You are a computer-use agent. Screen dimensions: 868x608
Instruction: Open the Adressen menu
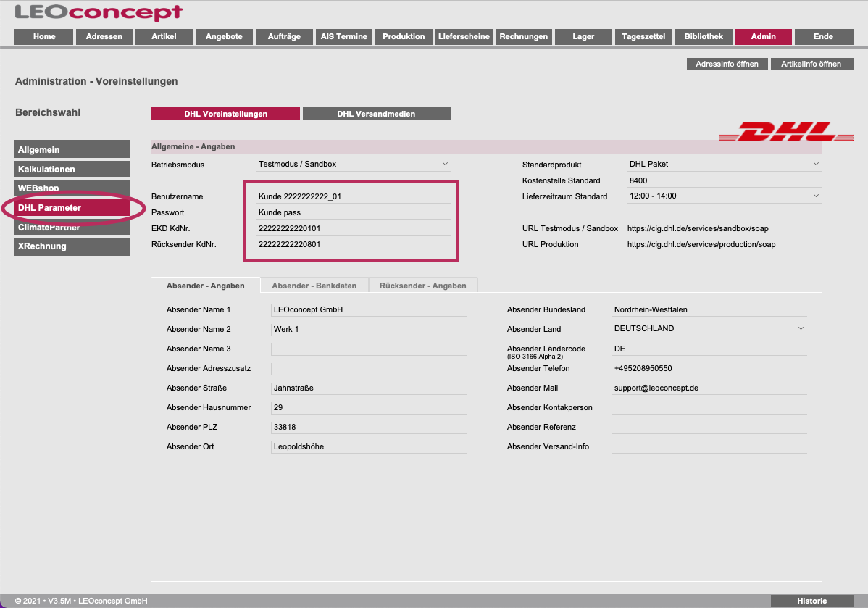click(104, 36)
